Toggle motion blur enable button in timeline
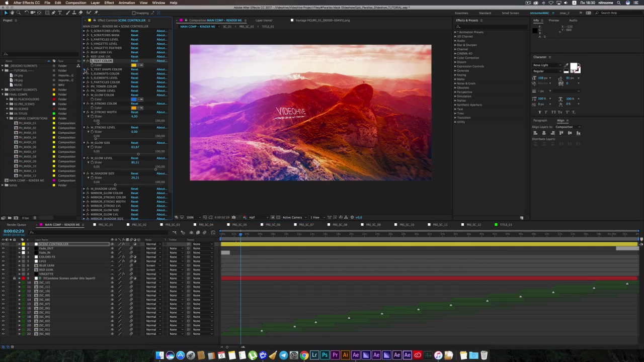 (x=204, y=232)
